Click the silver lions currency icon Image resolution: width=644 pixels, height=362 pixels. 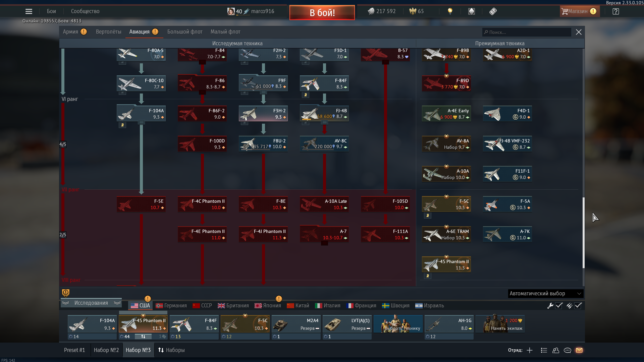coord(371,11)
